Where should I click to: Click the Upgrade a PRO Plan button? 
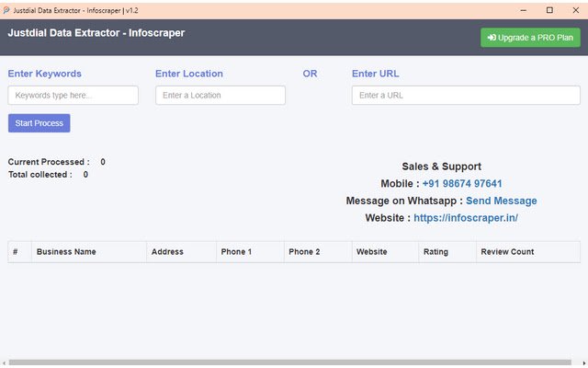pos(530,38)
